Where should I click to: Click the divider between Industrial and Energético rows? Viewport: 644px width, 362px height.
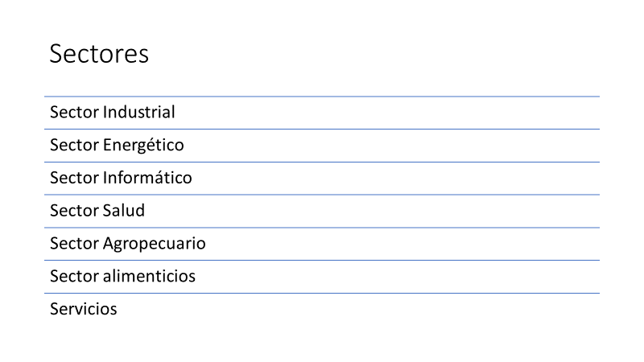[x=322, y=129]
